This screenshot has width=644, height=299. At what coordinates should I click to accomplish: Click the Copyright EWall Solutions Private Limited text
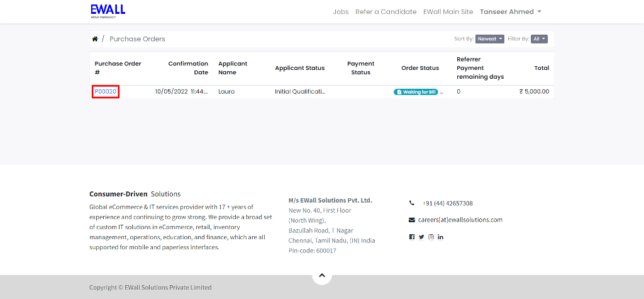coord(150,288)
